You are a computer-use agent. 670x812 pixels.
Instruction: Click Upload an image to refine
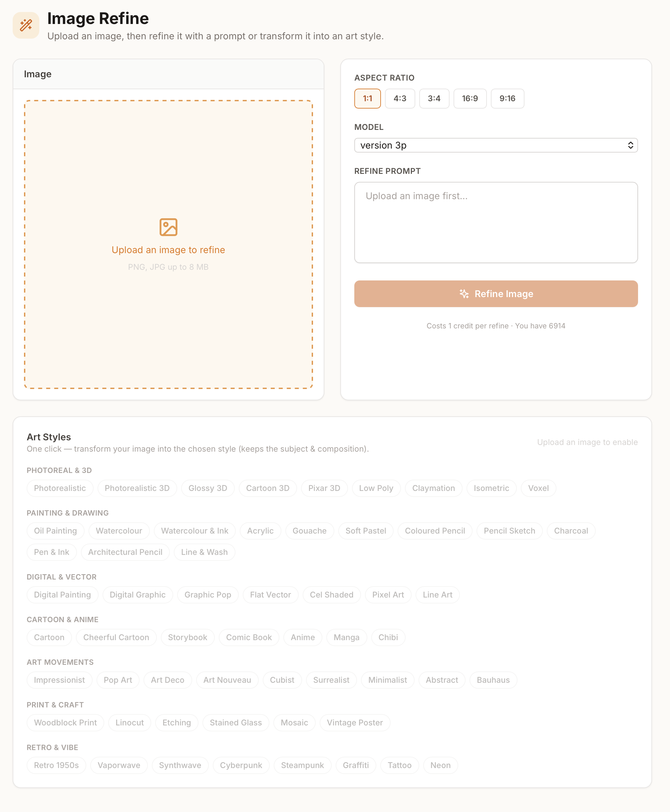coord(168,250)
